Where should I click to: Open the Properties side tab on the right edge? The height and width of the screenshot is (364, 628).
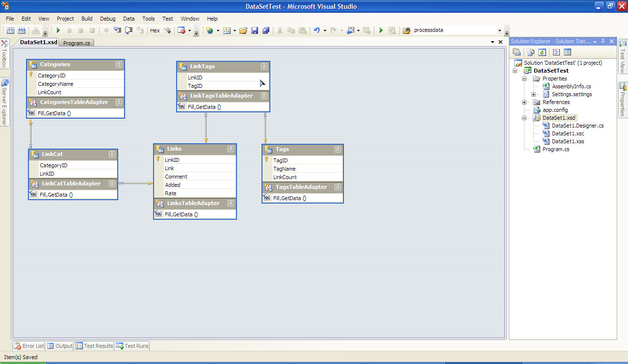(623, 100)
